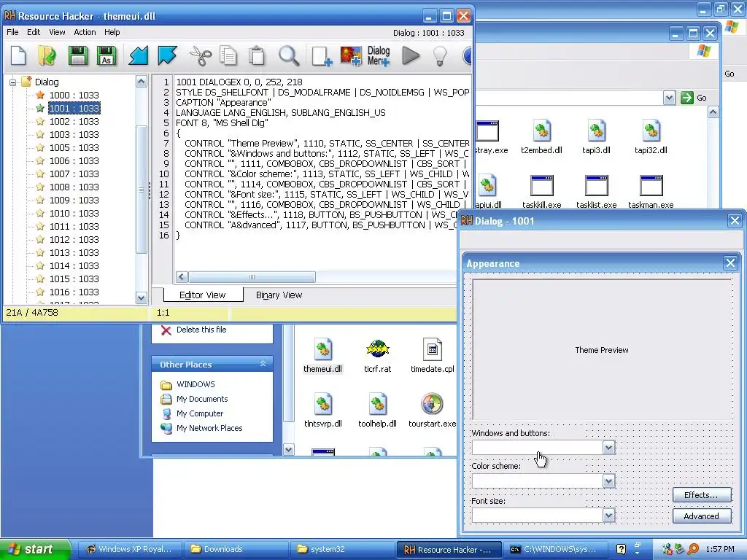The width and height of the screenshot is (747, 560).
Task: Click the green Save toolbar icon
Action: [x=77, y=55]
